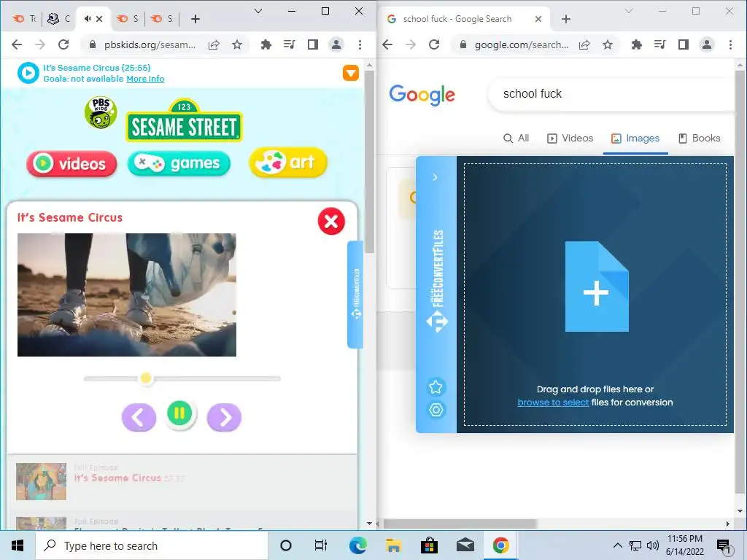
Task: Skip to next video with purple right arrow
Action: [x=225, y=418]
